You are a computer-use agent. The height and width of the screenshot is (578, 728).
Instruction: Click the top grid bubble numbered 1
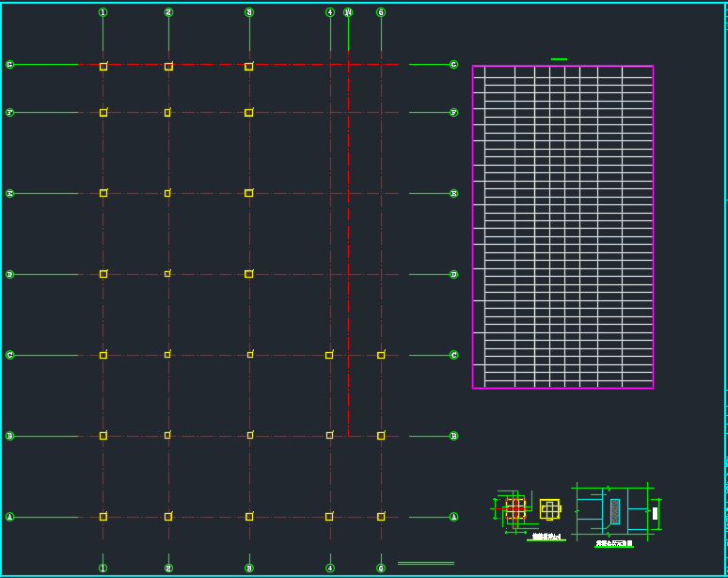pyautogui.click(x=103, y=12)
